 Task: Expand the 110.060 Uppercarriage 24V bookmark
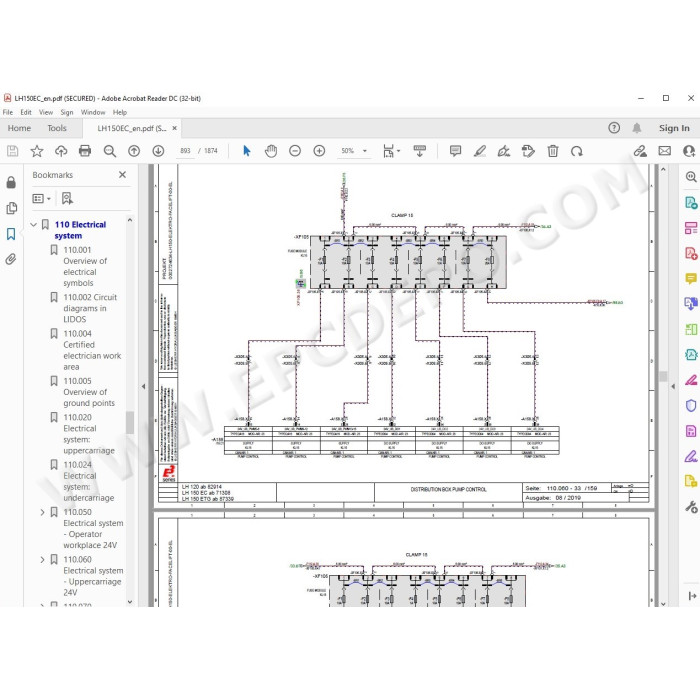click(x=42, y=559)
